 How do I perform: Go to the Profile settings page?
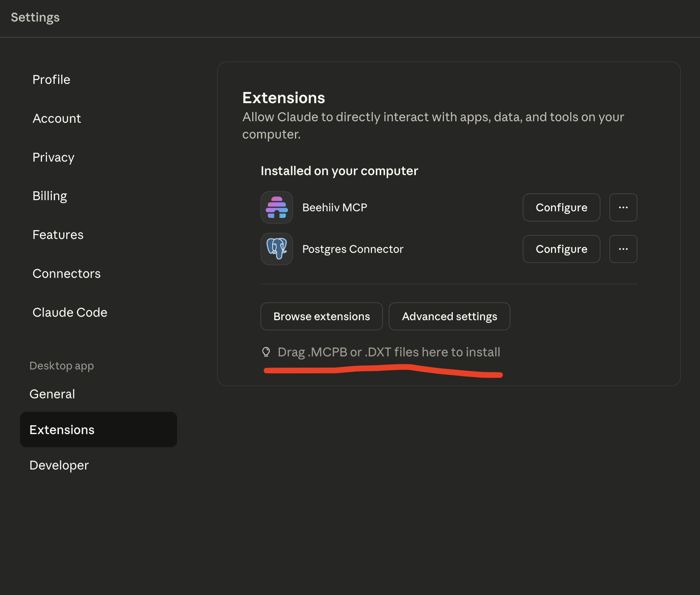point(52,80)
